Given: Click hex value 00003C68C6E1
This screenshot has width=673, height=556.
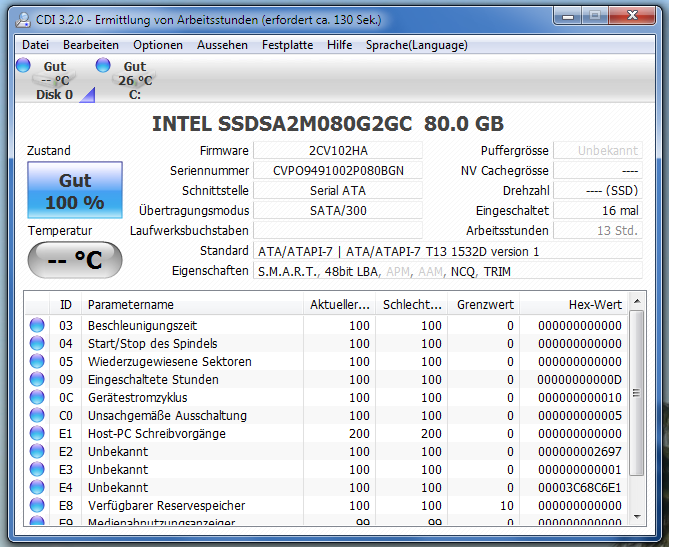Looking at the screenshot, I should pos(579,488).
